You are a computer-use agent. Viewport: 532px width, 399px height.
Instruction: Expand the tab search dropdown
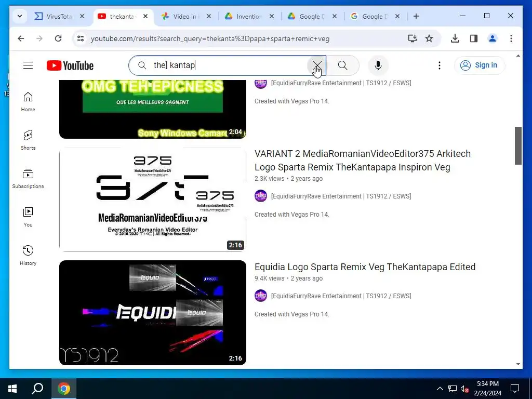(20, 16)
